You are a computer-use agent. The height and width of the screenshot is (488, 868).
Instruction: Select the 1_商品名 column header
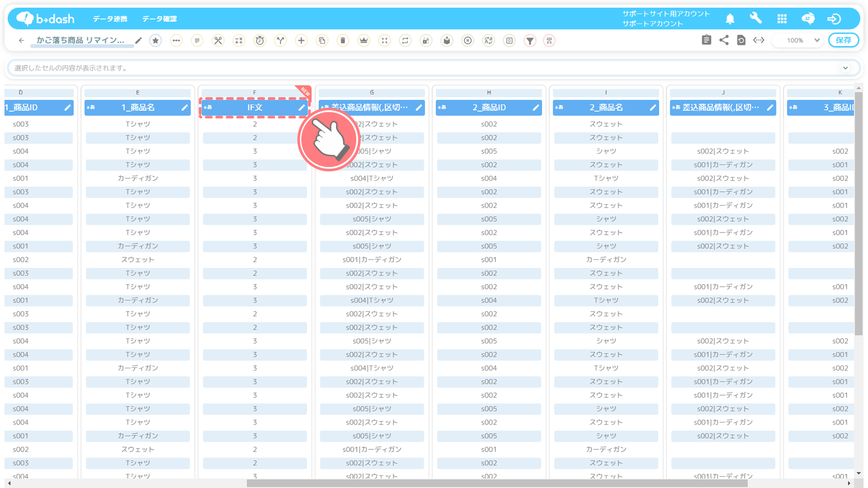(x=138, y=108)
